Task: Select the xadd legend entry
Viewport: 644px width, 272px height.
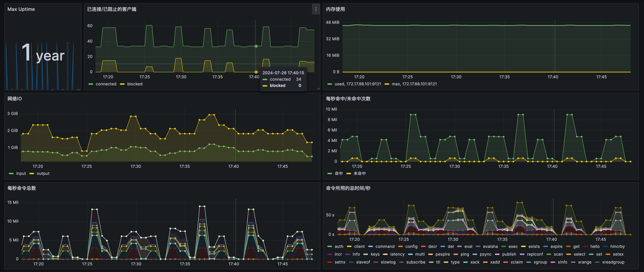Action: coord(495,262)
